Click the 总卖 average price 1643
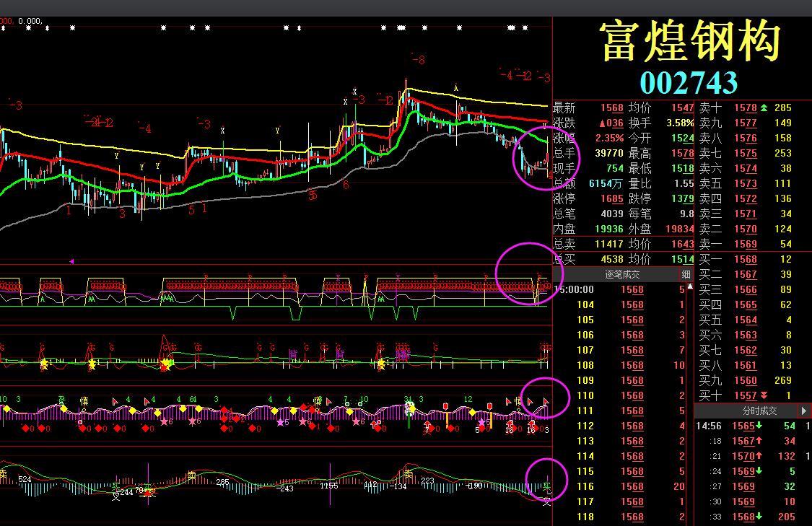 coord(683,244)
